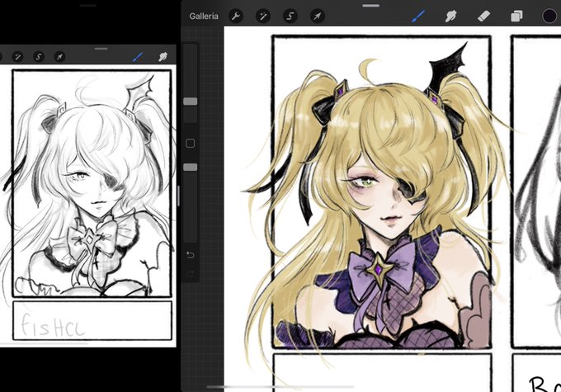This screenshot has width=561, height=392.
Task: Select the Smudge tool in right window
Action: coord(450,17)
